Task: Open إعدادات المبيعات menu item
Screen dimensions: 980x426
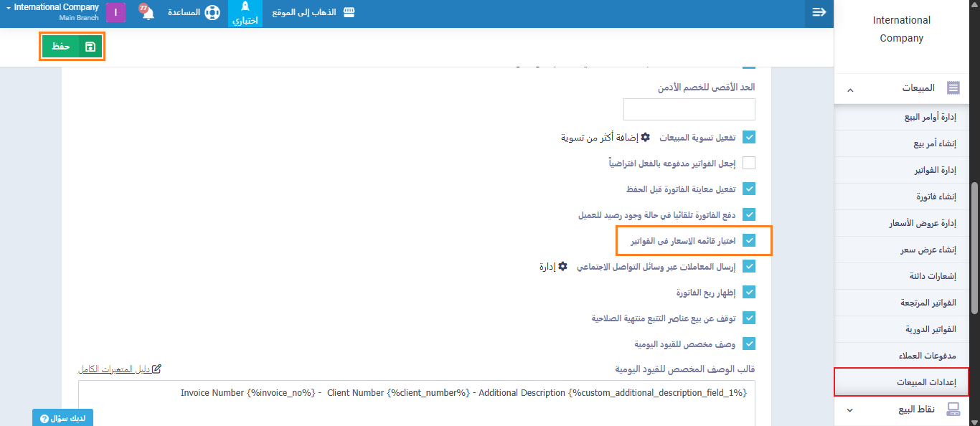Action: (x=902, y=382)
